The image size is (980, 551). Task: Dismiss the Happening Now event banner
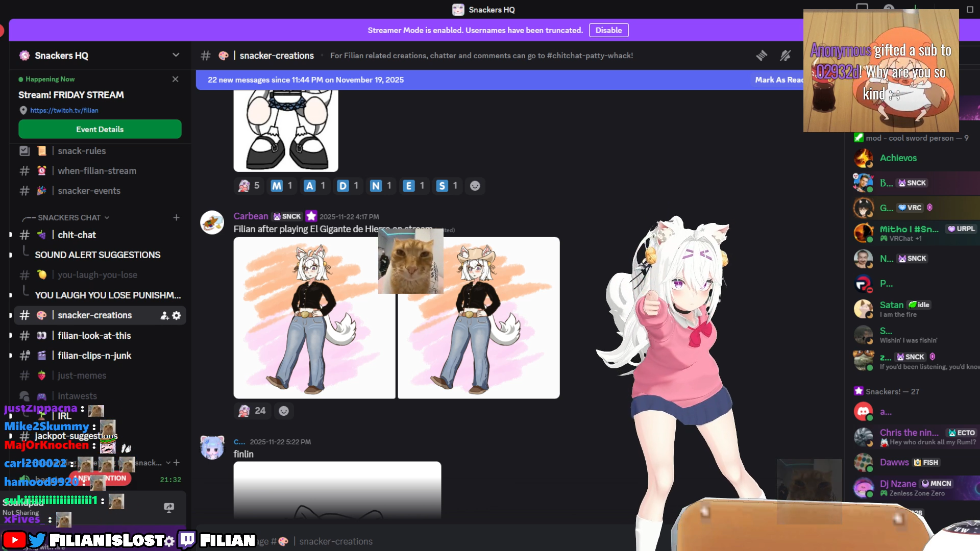click(175, 79)
